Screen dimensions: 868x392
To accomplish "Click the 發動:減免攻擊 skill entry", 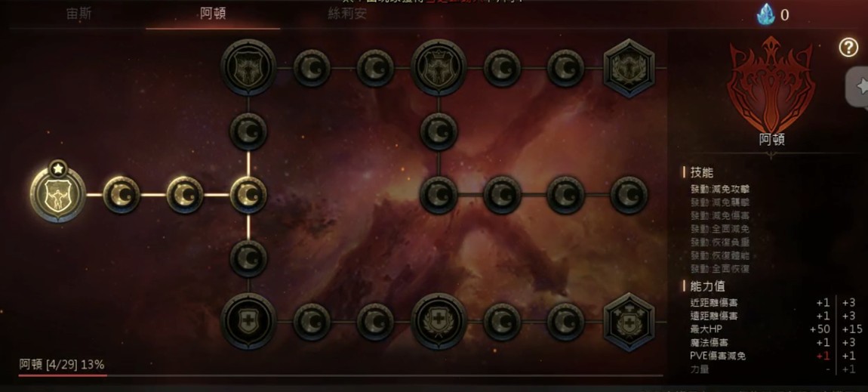I will point(719,190).
